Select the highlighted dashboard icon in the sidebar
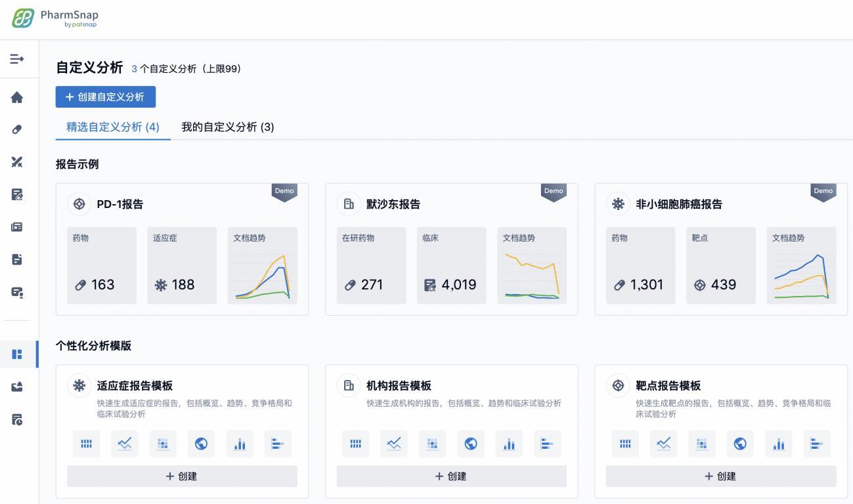 [16, 354]
